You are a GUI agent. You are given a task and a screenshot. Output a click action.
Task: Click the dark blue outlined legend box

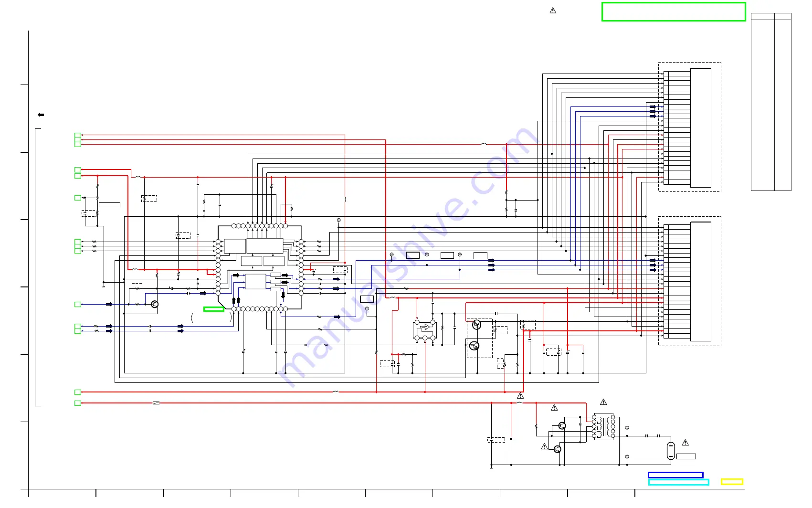pyautogui.click(x=675, y=475)
